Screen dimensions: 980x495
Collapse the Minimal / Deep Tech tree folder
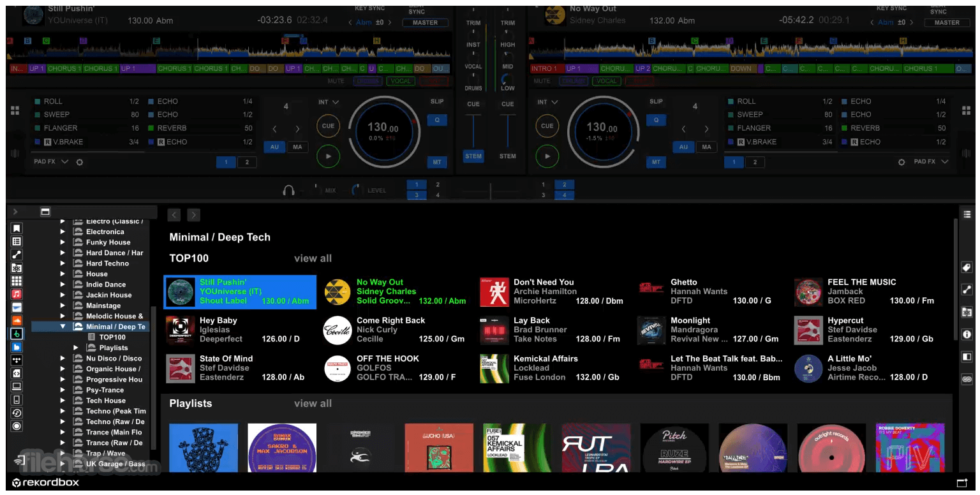pyautogui.click(x=63, y=327)
